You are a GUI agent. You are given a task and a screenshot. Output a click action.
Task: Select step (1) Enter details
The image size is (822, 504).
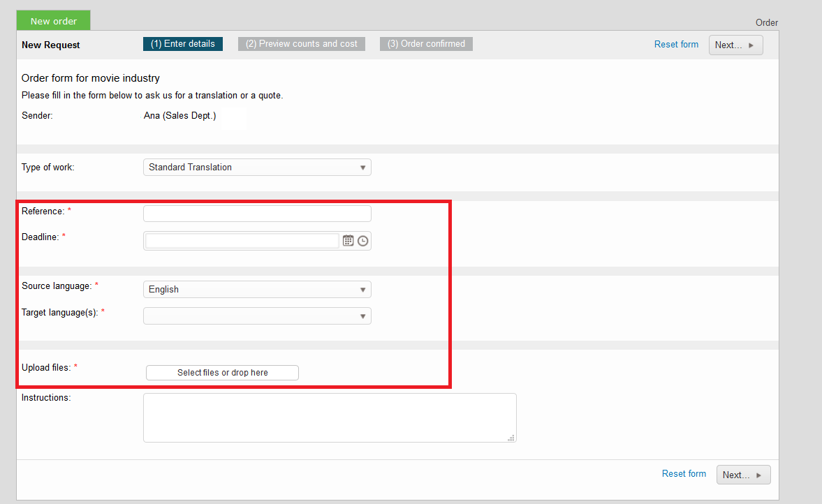point(183,44)
